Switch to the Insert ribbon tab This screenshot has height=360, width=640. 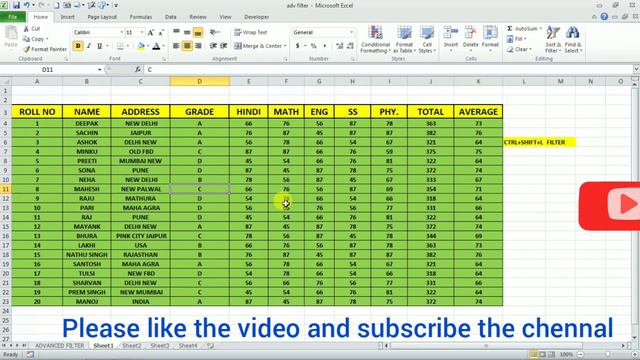point(67,17)
